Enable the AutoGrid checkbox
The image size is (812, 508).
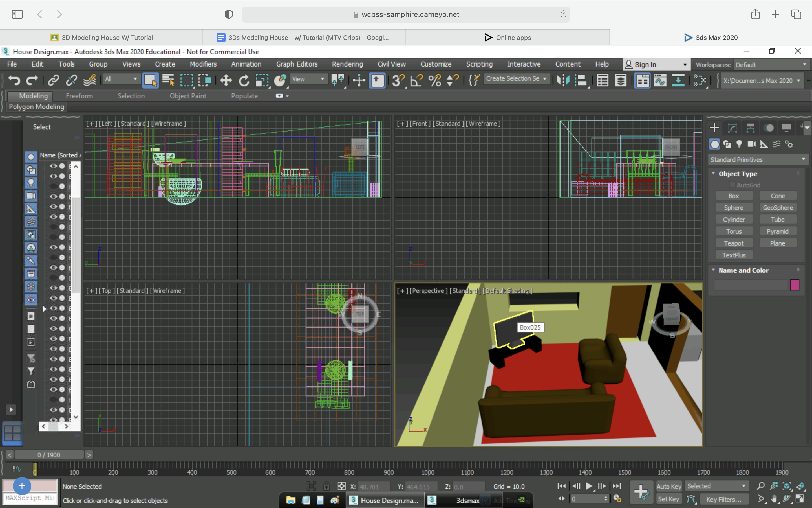click(732, 185)
